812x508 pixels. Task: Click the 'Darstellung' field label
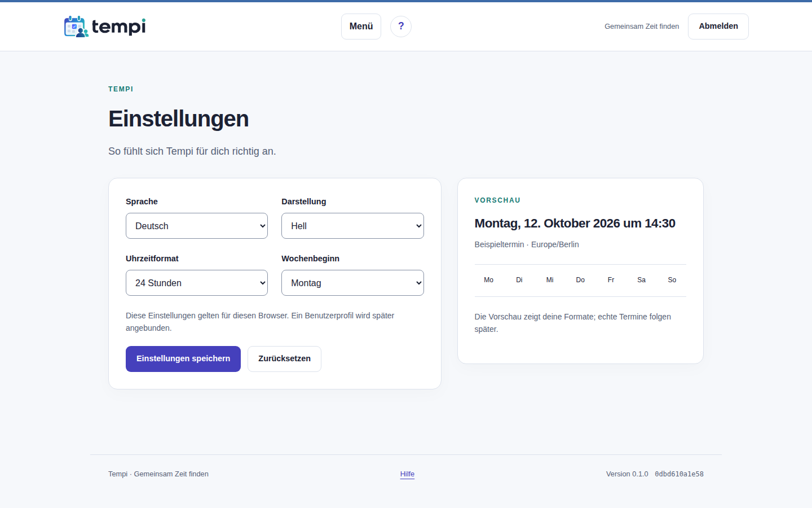[304, 202]
